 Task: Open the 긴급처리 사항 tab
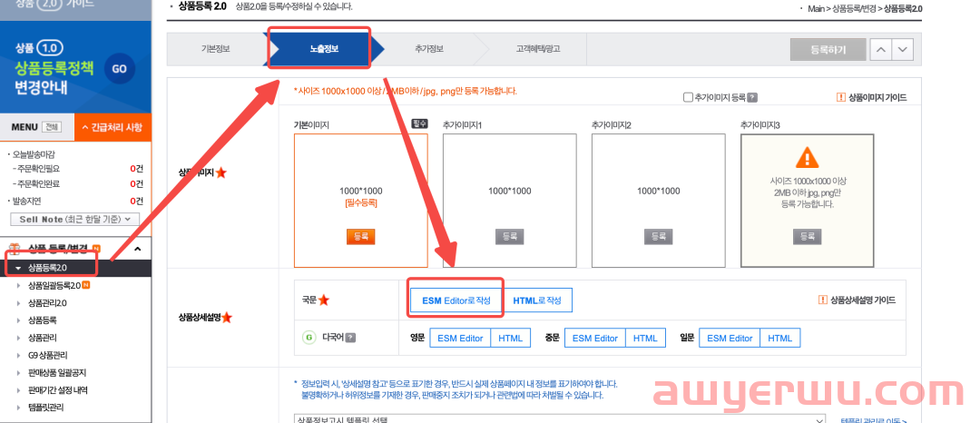click(113, 127)
